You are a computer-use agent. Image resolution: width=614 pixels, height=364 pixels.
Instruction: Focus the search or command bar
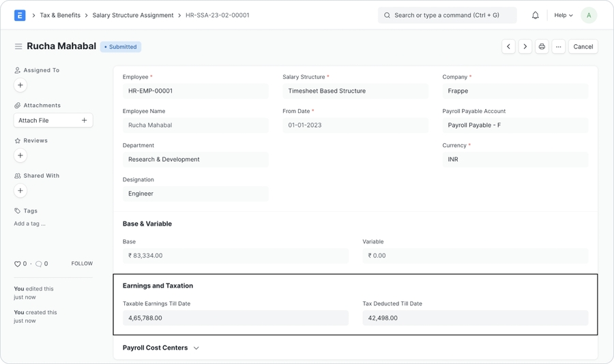click(x=447, y=15)
